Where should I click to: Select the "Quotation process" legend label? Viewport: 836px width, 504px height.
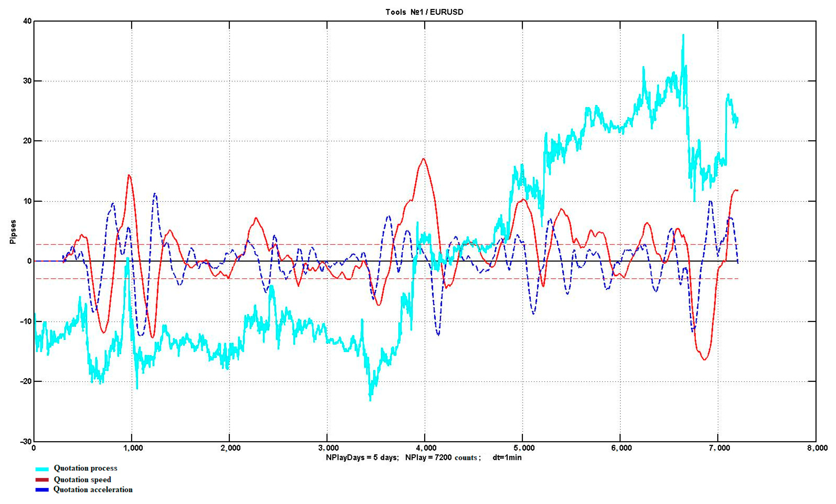pos(86,468)
